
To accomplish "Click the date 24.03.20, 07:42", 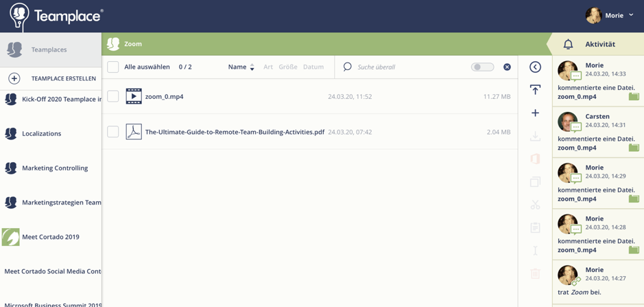I will click(x=350, y=132).
